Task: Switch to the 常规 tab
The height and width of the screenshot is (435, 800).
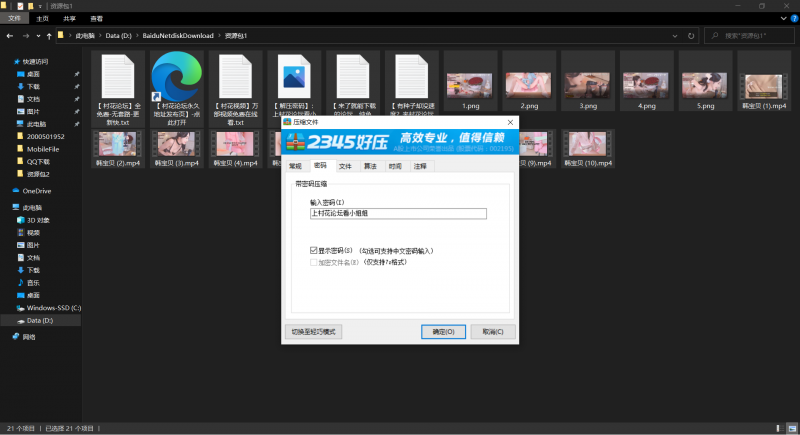Action: pyautogui.click(x=295, y=166)
